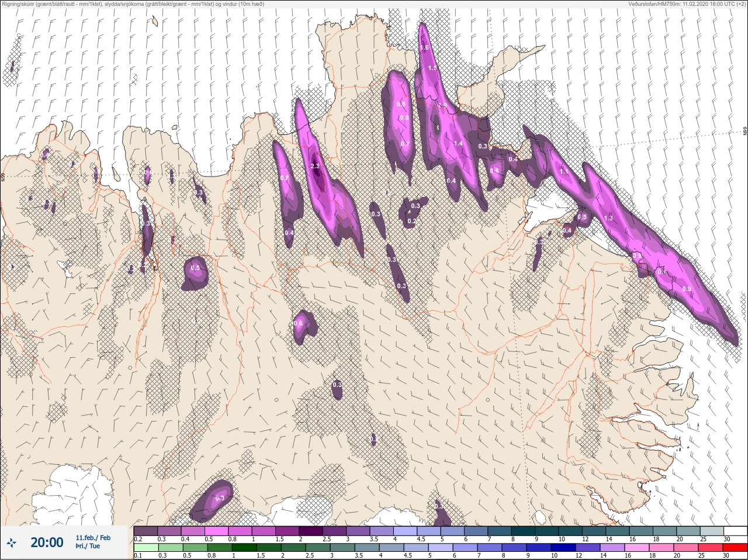Select the 1.6 precipitation value on the map

[424, 48]
